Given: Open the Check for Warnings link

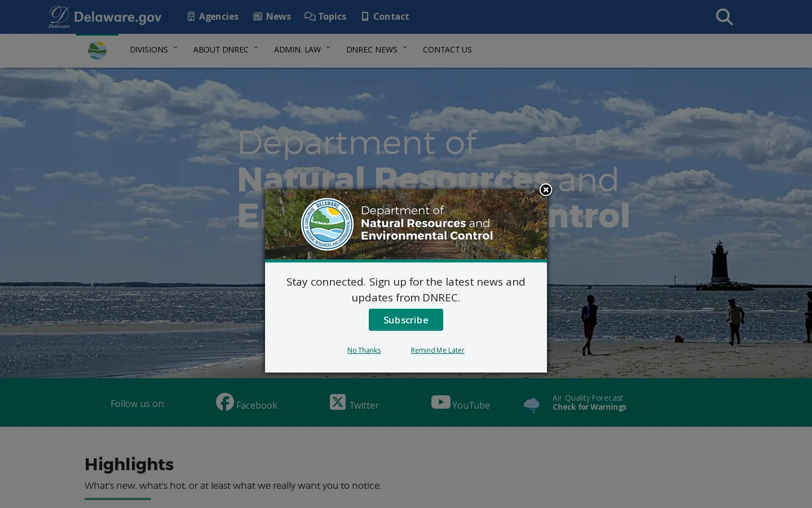Looking at the screenshot, I should (589, 407).
